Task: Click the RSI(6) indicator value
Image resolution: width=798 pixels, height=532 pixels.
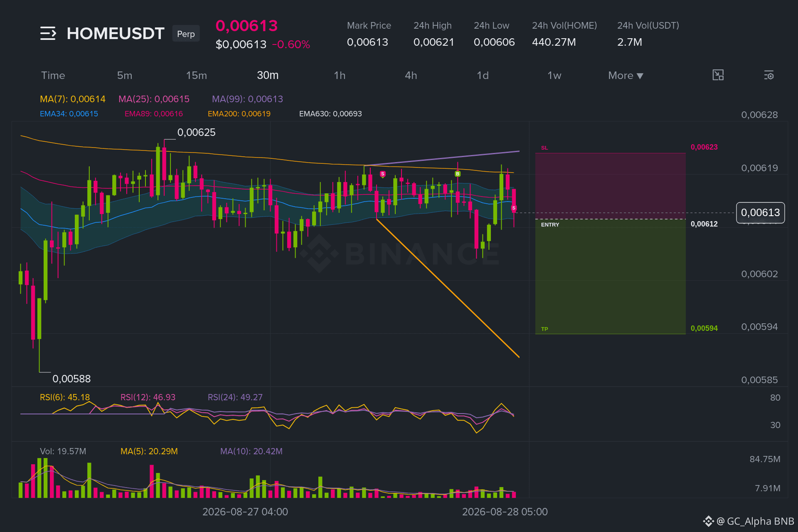Action: pyautogui.click(x=65, y=397)
